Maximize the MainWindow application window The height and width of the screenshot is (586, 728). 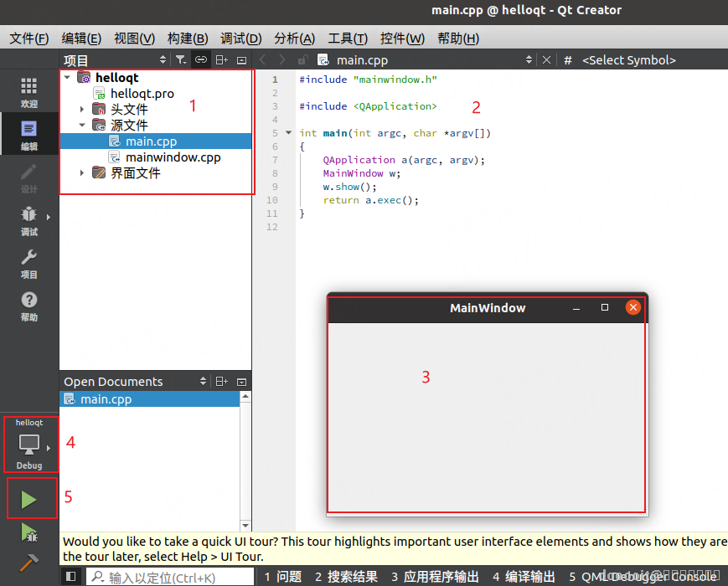(x=605, y=307)
